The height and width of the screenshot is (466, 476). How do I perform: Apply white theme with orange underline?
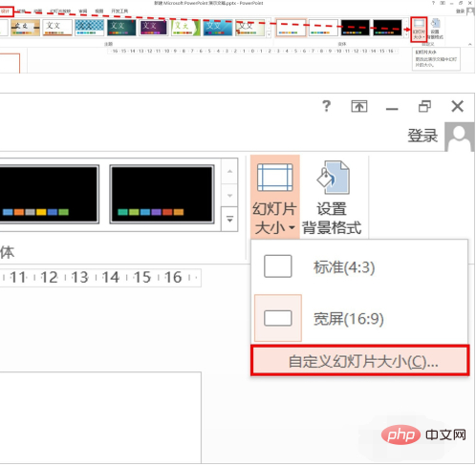point(57,28)
